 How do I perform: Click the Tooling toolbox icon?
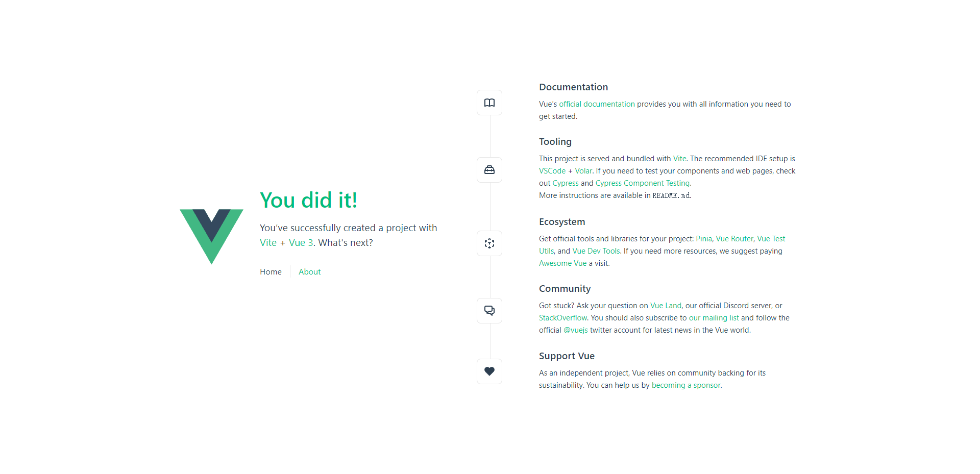[489, 170]
